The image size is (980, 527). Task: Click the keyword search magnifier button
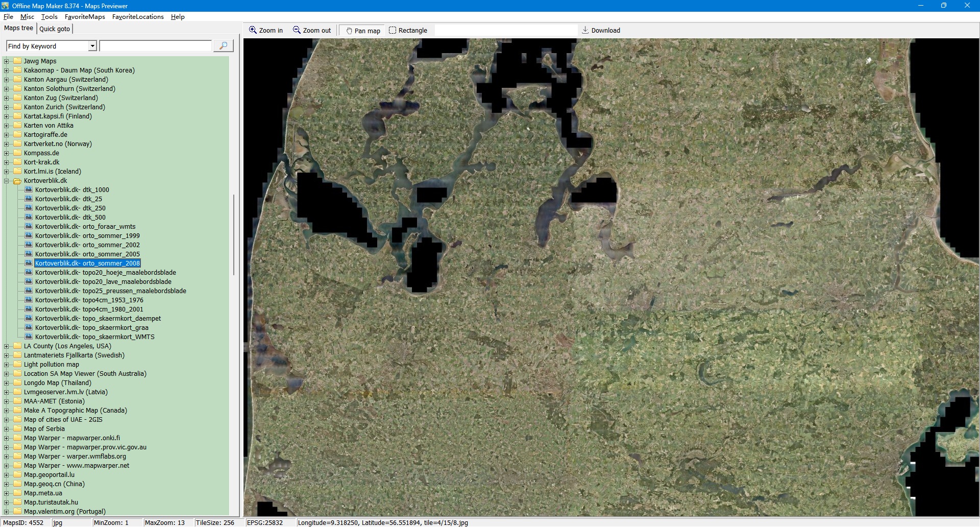(x=223, y=46)
